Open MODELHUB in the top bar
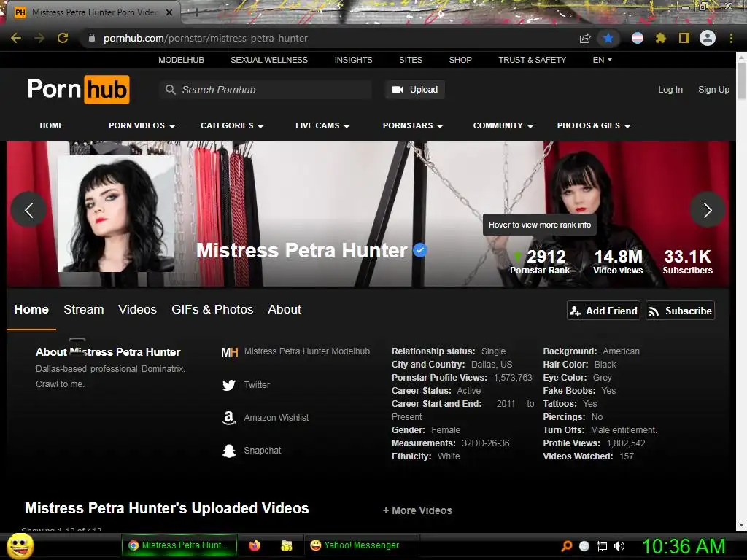This screenshot has height=560, width=747. click(181, 60)
